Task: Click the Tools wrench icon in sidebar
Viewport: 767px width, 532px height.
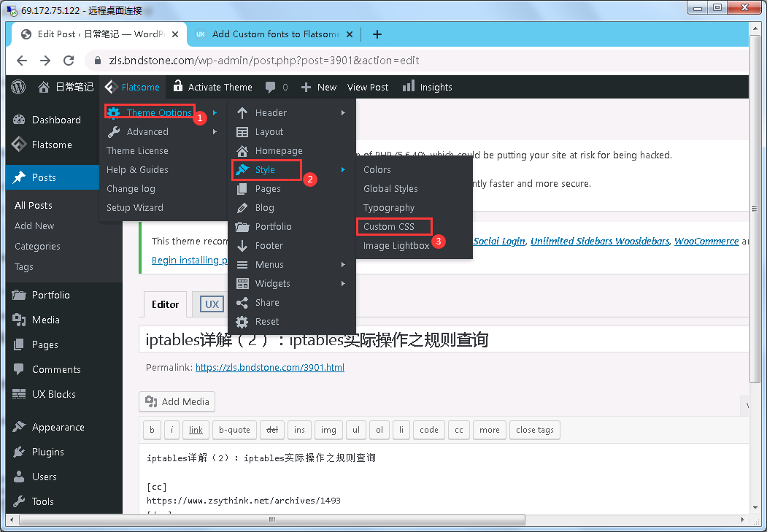Action: point(19,501)
